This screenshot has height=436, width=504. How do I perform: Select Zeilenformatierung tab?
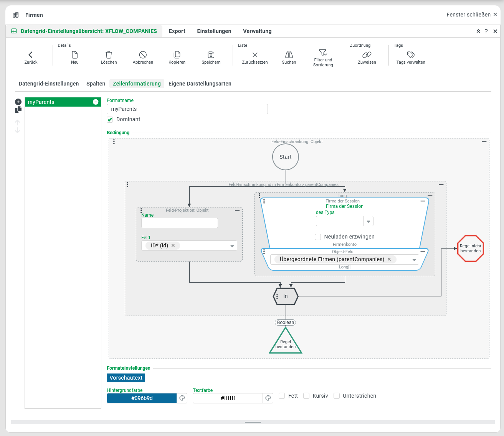pyautogui.click(x=137, y=84)
